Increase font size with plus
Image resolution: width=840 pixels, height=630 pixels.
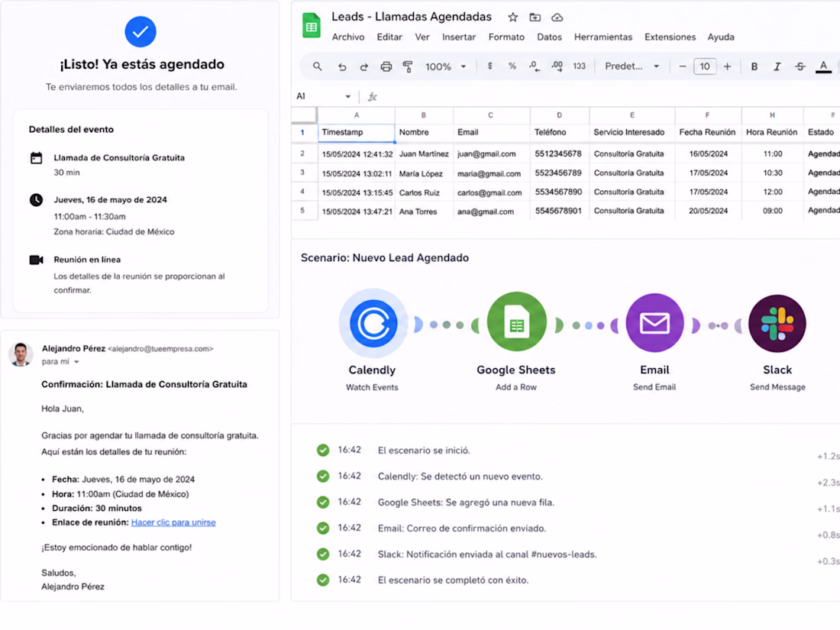pos(727,66)
